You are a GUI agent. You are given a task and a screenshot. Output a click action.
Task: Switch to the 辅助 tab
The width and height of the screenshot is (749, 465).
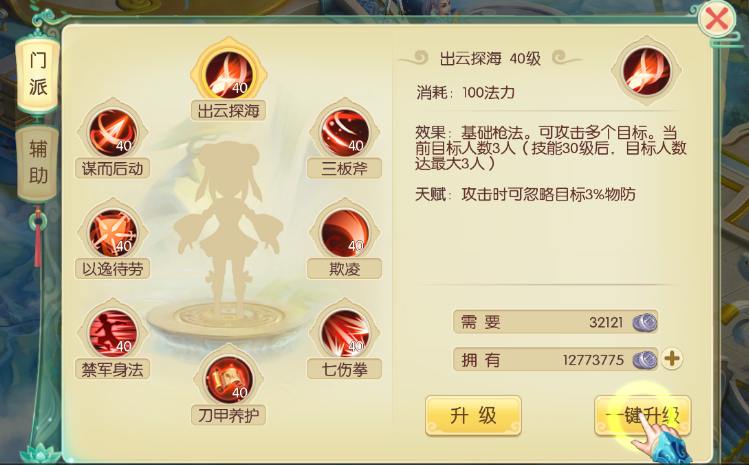click(x=38, y=162)
